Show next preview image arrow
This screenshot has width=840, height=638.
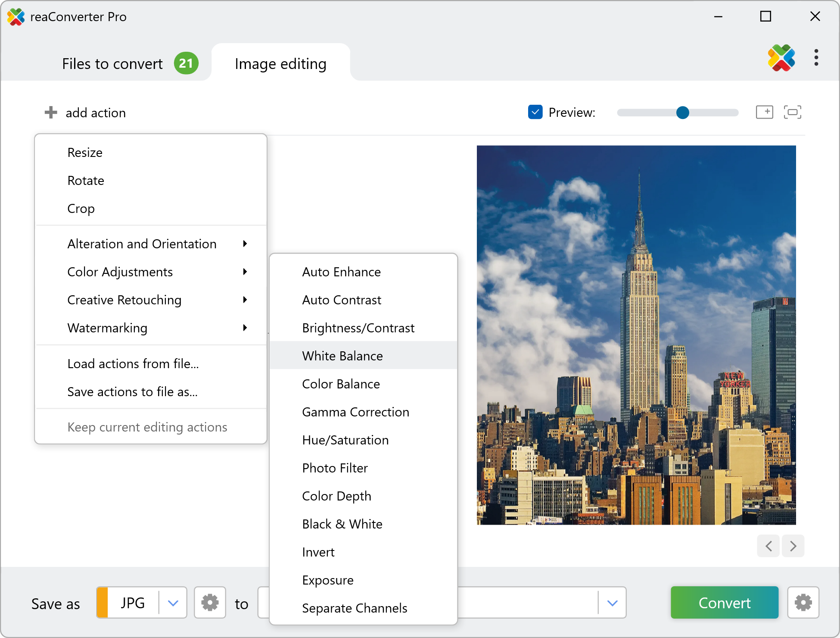pos(793,546)
